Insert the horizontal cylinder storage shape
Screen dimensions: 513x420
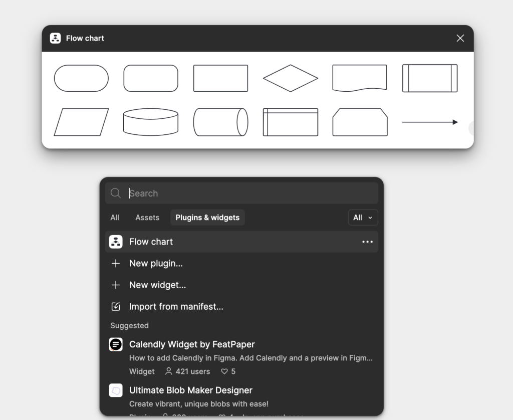(220, 122)
